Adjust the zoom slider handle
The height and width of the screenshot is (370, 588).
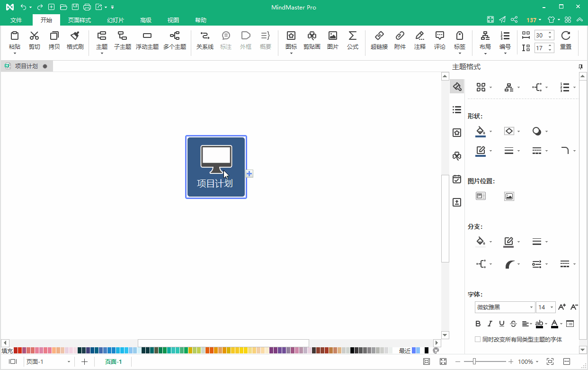474,362
